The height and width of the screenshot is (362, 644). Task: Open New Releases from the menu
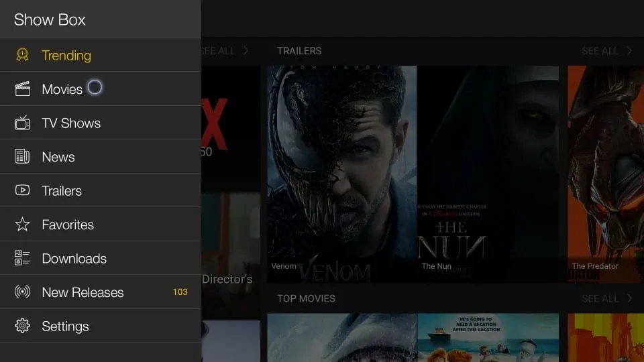(x=101, y=292)
